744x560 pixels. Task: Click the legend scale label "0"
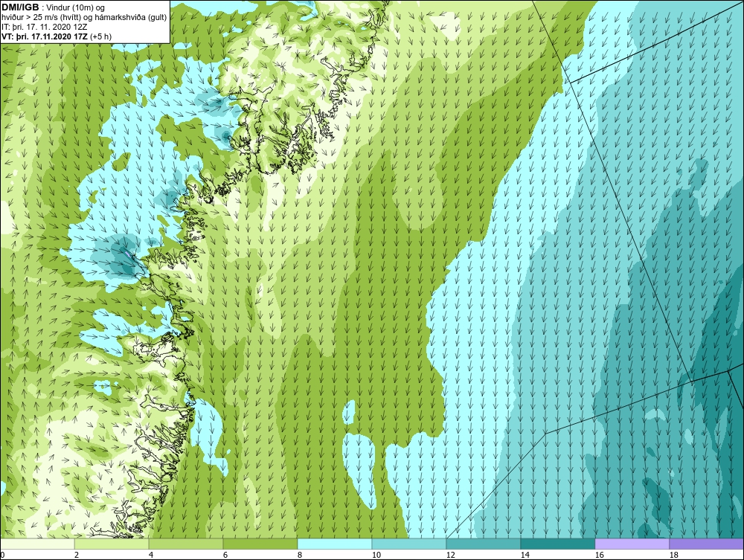click(x=2, y=555)
